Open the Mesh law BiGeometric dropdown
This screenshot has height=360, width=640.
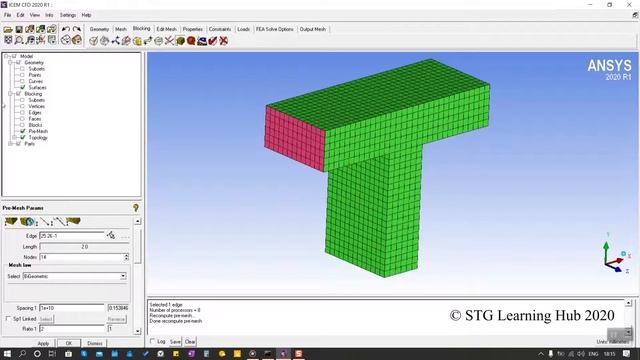coord(123,276)
